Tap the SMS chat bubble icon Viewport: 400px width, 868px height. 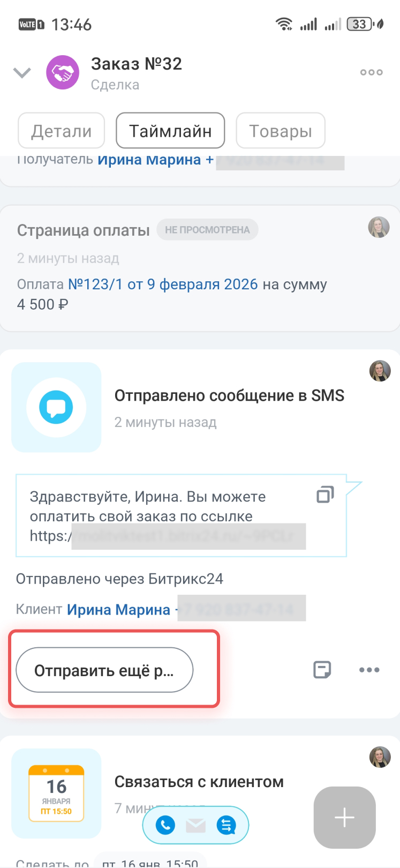[56, 408]
